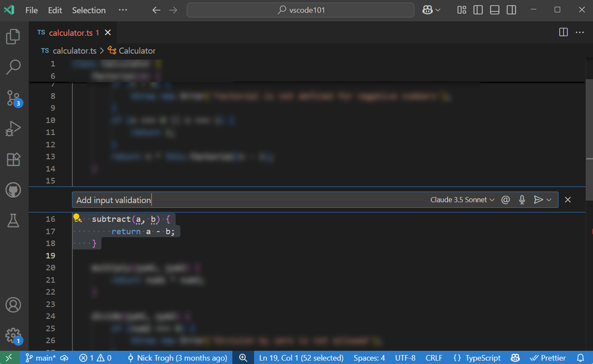
Task: Expand the send button dropdown in inline chat
Action: click(548, 199)
